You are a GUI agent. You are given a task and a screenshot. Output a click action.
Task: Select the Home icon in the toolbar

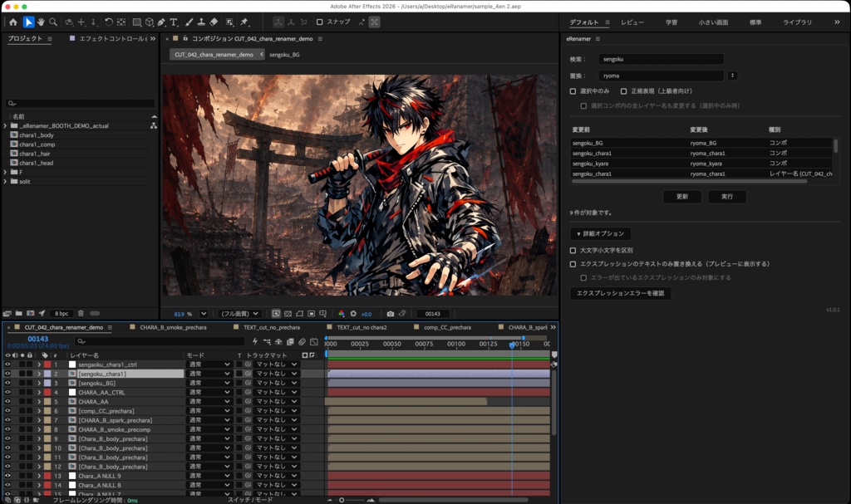pyautogui.click(x=13, y=22)
